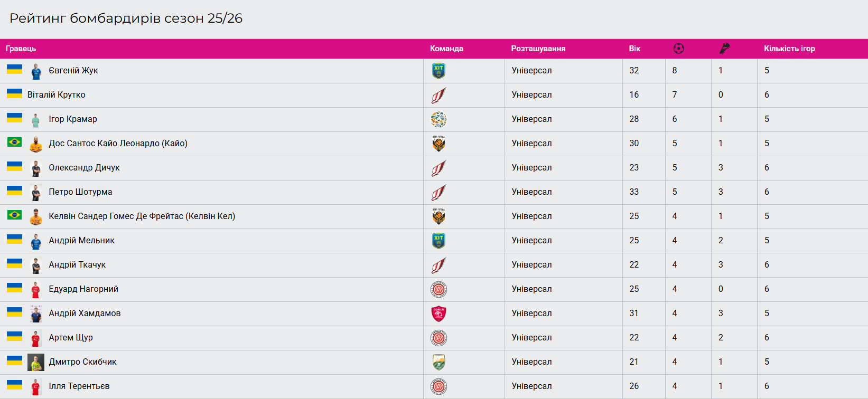The image size is (868, 399).
Task: Click the team logo in Ігор Крамар's row
Action: tap(438, 119)
